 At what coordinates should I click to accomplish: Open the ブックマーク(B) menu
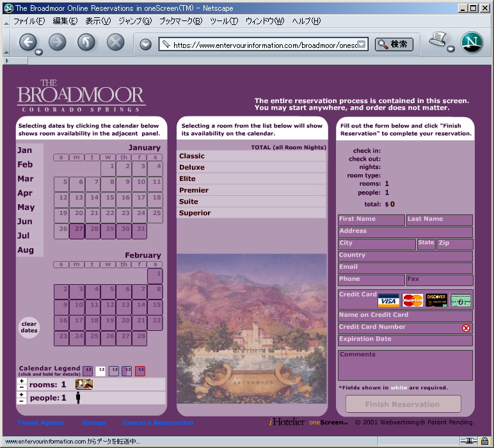(x=181, y=21)
